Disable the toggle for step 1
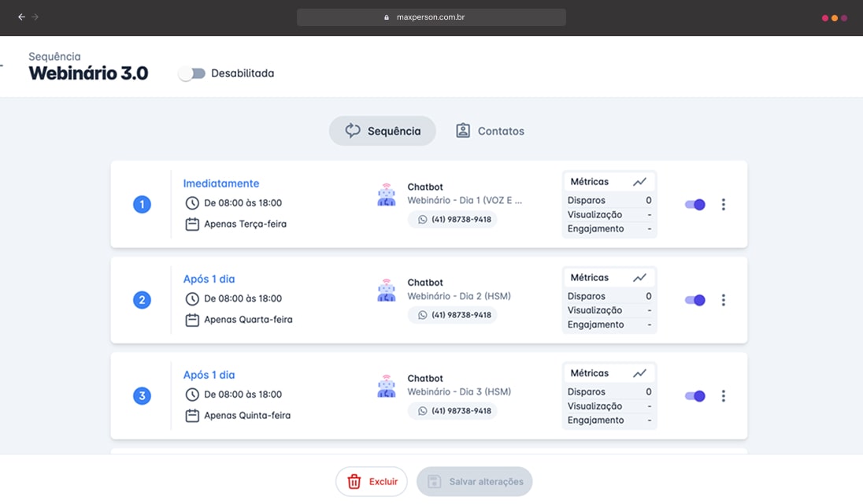The height and width of the screenshot is (504, 863). point(694,205)
